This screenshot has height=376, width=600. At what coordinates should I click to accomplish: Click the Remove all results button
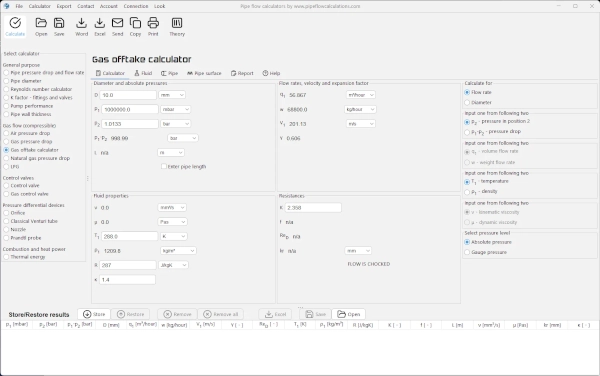coord(221,314)
